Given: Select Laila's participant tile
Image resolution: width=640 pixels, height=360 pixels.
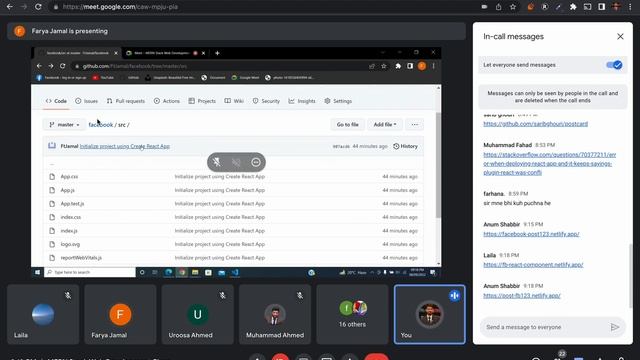Looking at the screenshot, I should click(43, 314).
